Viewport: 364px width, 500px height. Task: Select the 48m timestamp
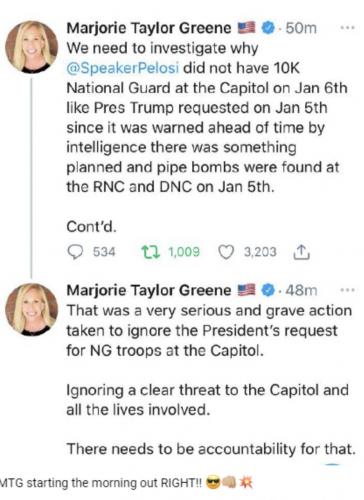(301, 290)
